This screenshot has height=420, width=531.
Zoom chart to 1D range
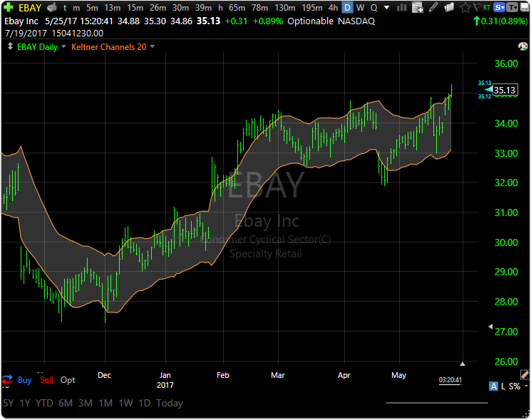pos(145,403)
